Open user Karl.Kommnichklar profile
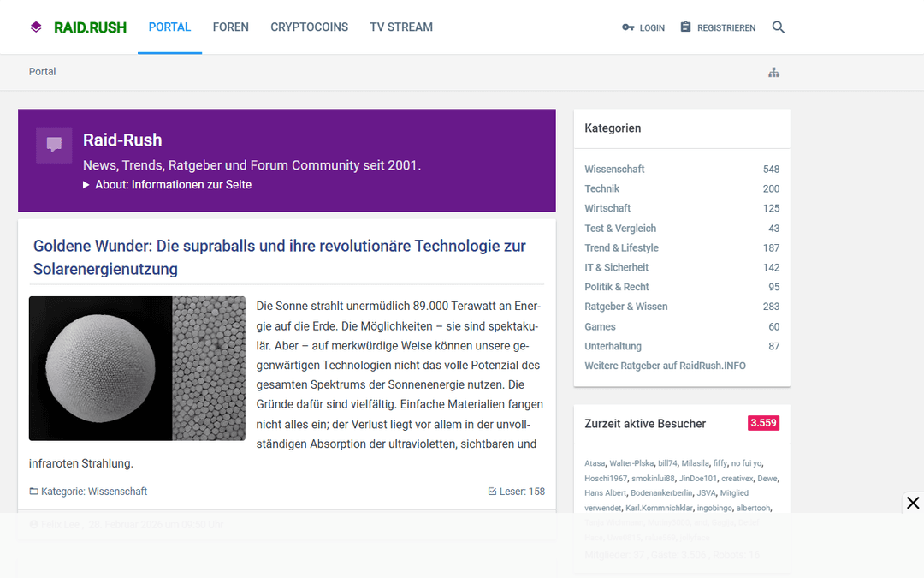Image resolution: width=924 pixels, height=578 pixels. (x=659, y=508)
